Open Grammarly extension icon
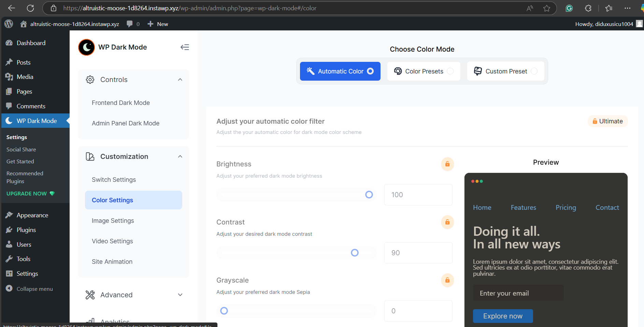Screen dimensions: 644x327 click(x=569, y=8)
